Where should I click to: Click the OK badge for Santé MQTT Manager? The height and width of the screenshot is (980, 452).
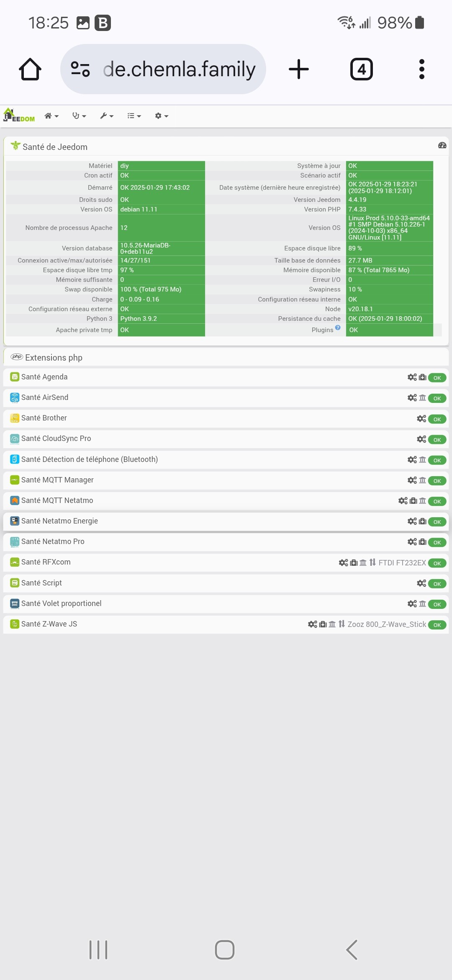437,481
